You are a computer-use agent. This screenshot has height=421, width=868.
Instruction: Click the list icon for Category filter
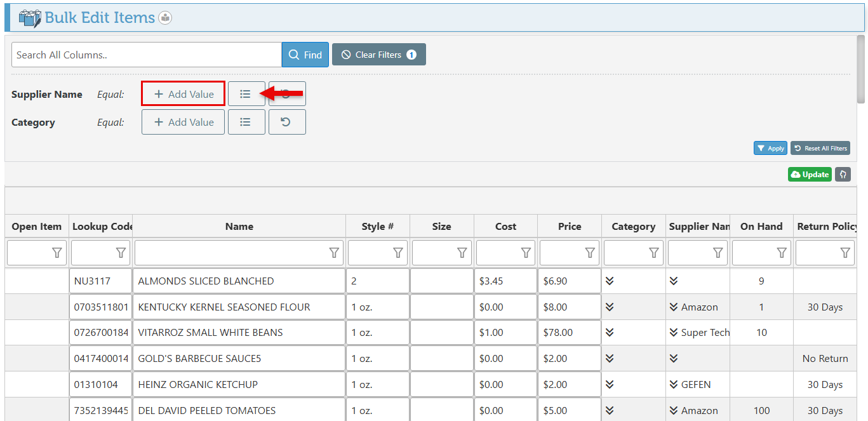(x=246, y=122)
